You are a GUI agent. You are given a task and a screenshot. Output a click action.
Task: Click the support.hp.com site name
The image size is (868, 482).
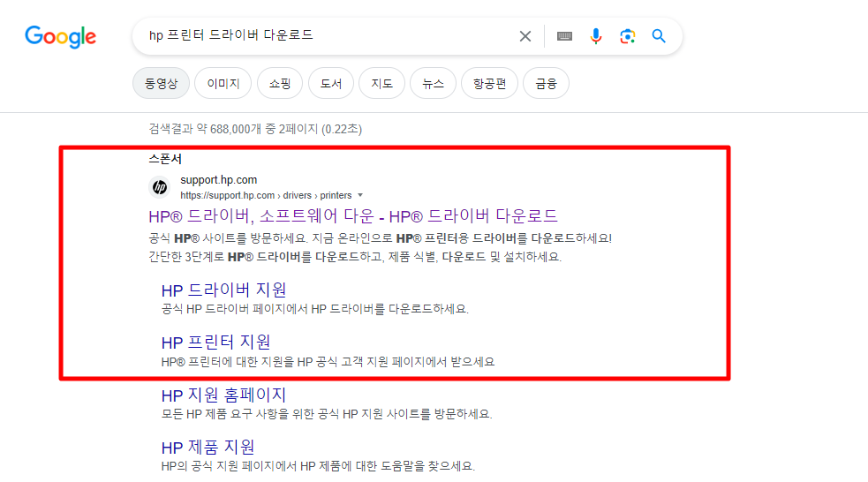219,180
